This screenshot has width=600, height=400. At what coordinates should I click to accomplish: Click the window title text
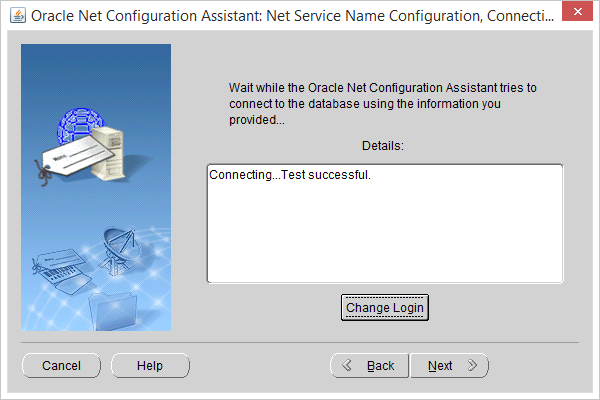pos(292,16)
